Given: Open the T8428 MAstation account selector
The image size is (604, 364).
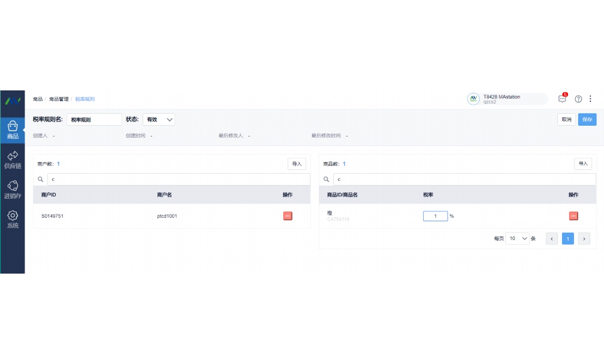Looking at the screenshot, I should click(x=507, y=99).
